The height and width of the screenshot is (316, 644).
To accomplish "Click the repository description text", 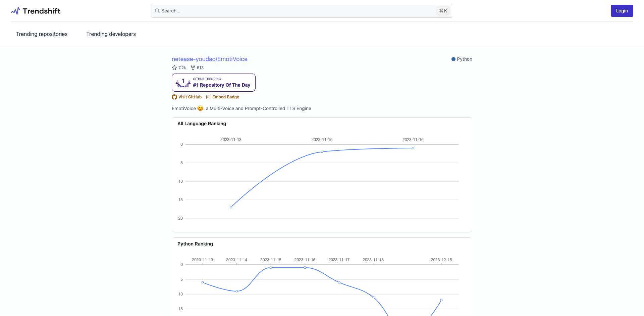I will (241, 108).
